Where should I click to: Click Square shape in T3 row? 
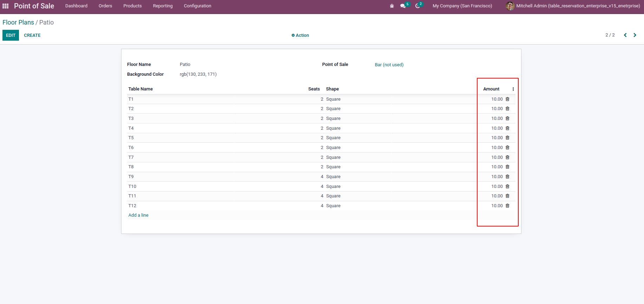(x=333, y=119)
